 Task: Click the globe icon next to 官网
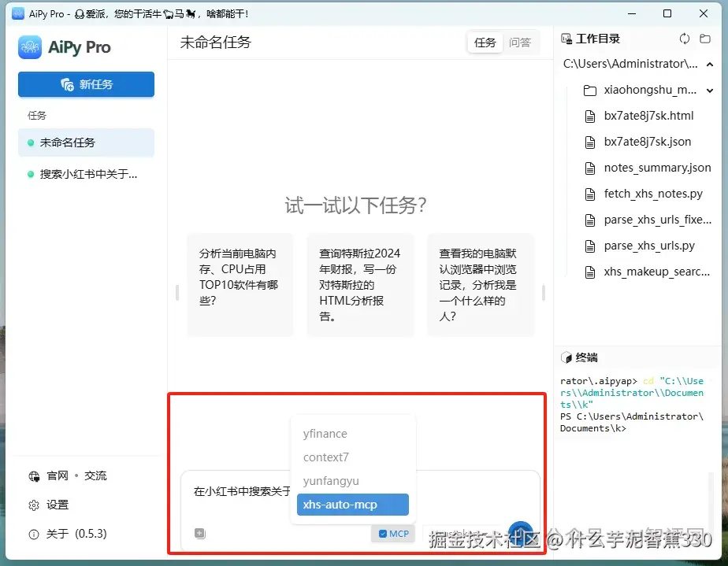click(33, 476)
